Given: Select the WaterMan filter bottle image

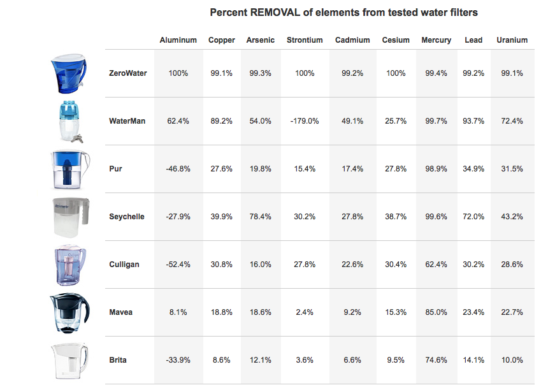Looking at the screenshot, I should pyautogui.click(x=70, y=122).
